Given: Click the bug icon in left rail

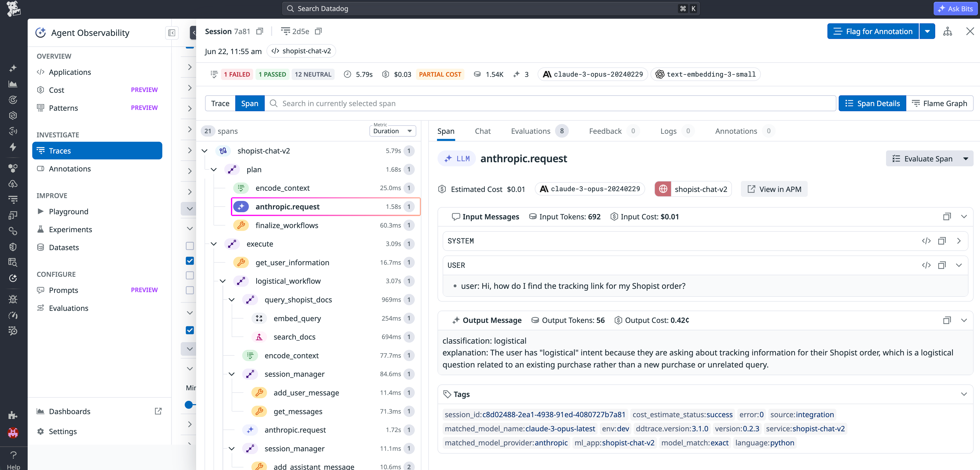Looking at the screenshot, I should click(x=13, y=299).
